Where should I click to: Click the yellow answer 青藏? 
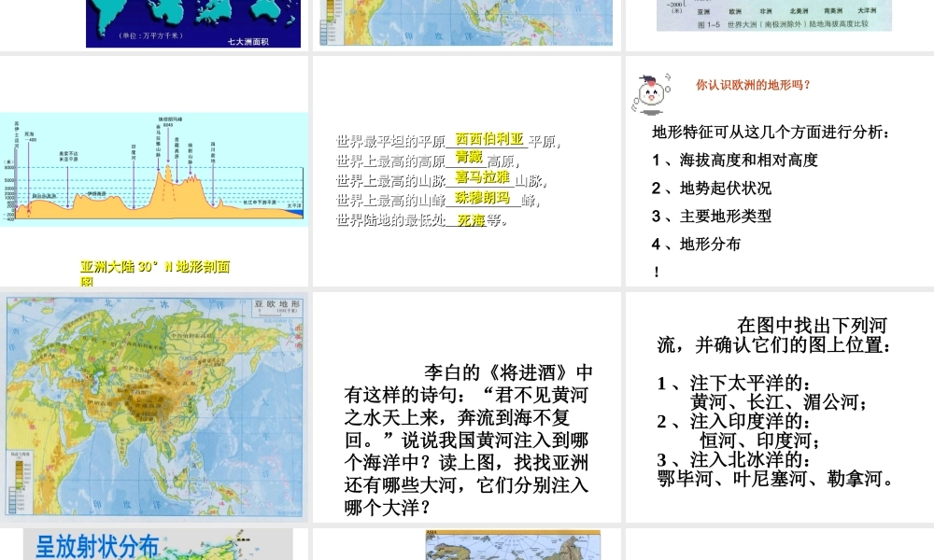(x=469, y=157)
